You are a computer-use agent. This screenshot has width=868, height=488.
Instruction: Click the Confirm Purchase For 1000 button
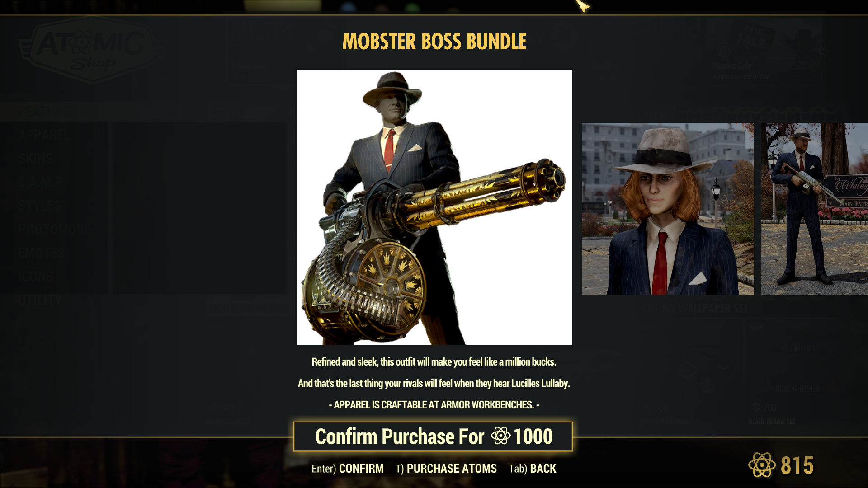pos(433,436)
